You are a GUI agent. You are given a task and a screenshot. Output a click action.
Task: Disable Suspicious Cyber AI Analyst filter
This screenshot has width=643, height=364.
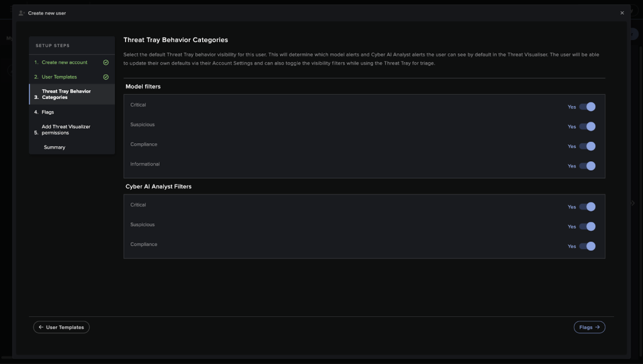[587, 227]
